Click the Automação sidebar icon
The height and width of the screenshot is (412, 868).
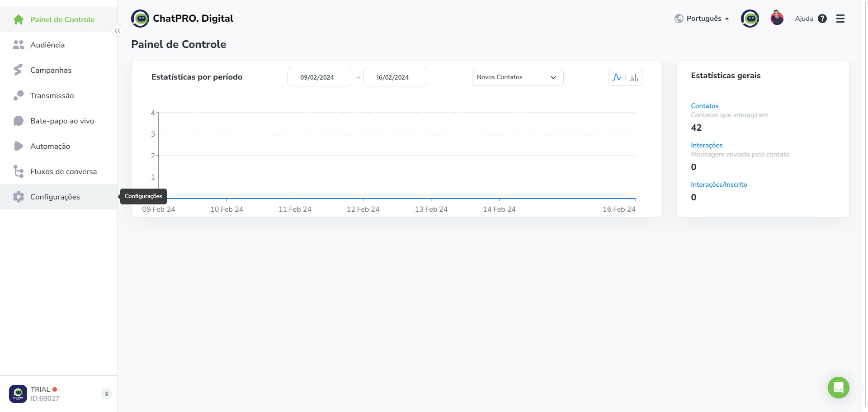pos(19,146)
